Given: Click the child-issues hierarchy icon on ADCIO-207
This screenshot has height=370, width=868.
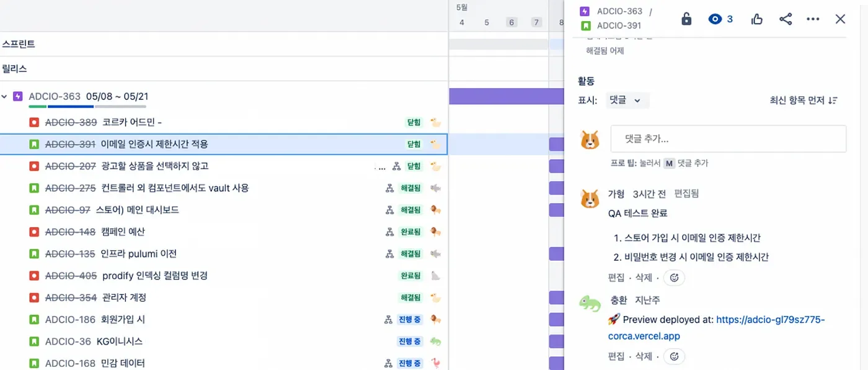Looking at the screenshot, I should pyautogui.click(x=397, y=166).
